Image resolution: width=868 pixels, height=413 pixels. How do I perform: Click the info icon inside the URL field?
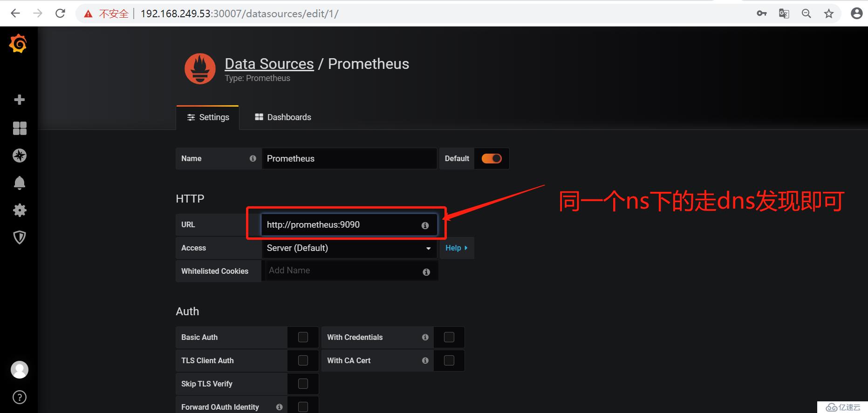[x=425, y=225]
